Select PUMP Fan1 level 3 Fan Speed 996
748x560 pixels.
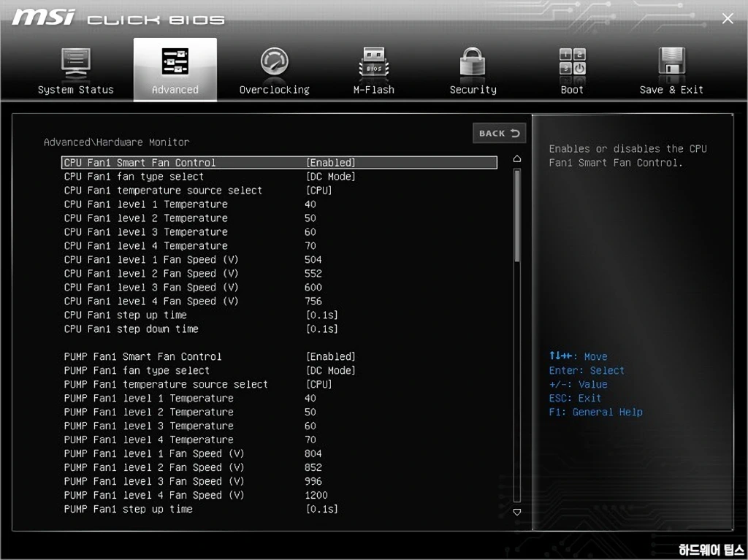pos(313,481)
